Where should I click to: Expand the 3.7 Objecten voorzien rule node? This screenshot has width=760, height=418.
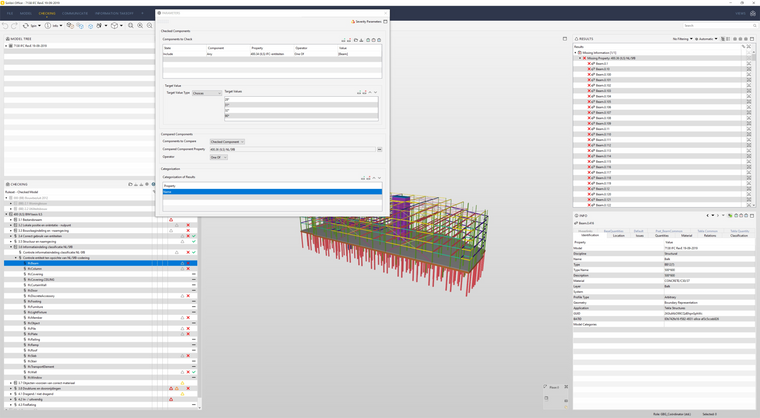pyautogui.click(x=11, y=383)
